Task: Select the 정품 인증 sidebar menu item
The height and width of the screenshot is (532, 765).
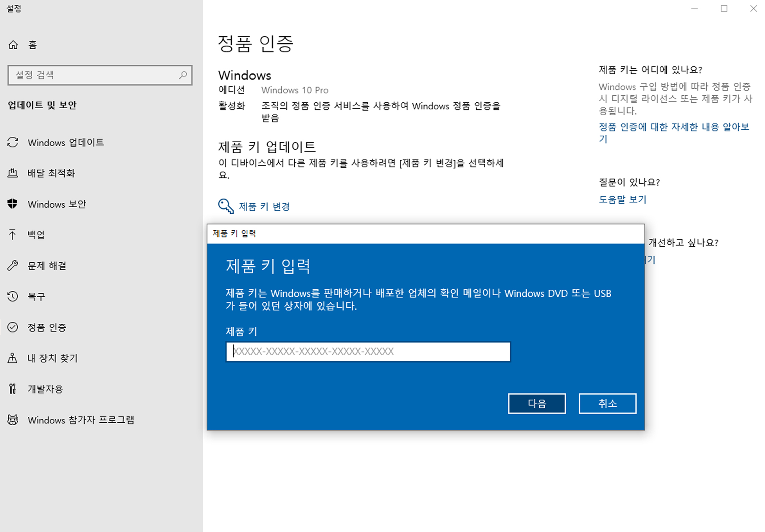Action: click(x=47, y=327)
